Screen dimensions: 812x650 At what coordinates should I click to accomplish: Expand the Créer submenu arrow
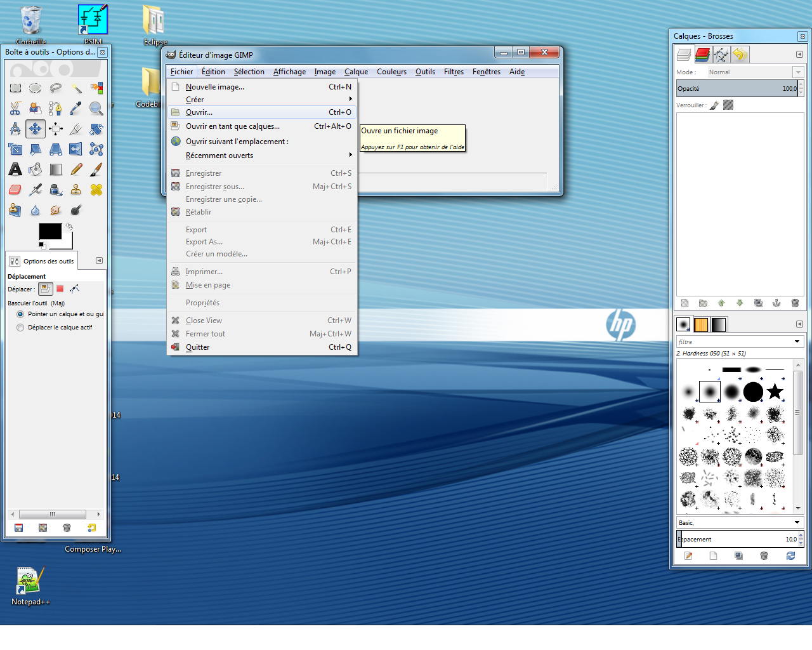(350, 99)
